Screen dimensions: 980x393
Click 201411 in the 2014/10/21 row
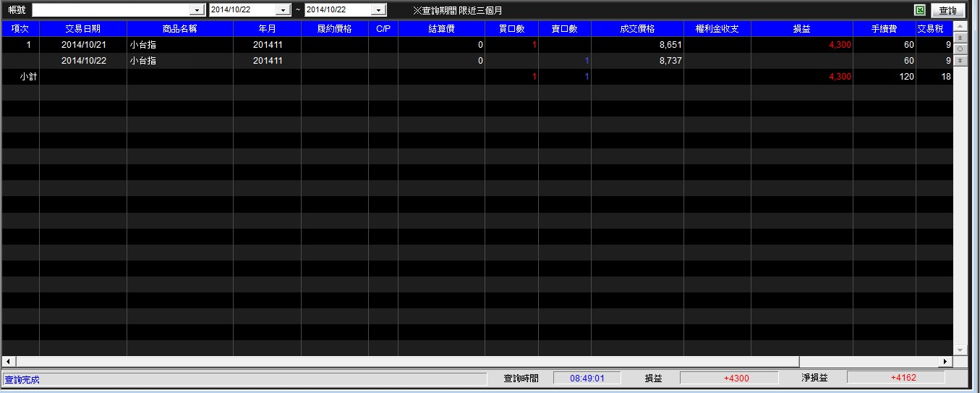pos(268,45)
